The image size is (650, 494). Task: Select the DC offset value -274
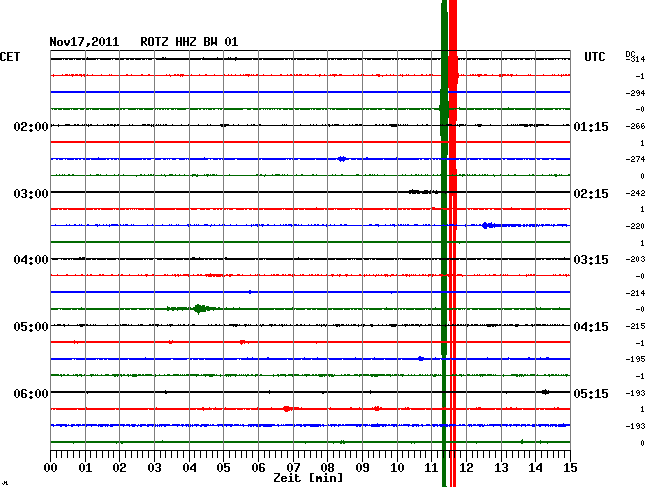[x=635, y=159]
